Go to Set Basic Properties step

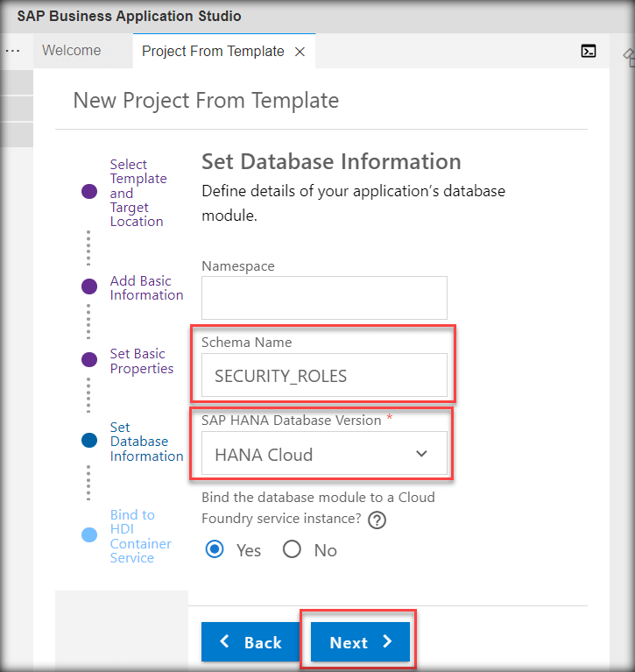click(142, 361)
